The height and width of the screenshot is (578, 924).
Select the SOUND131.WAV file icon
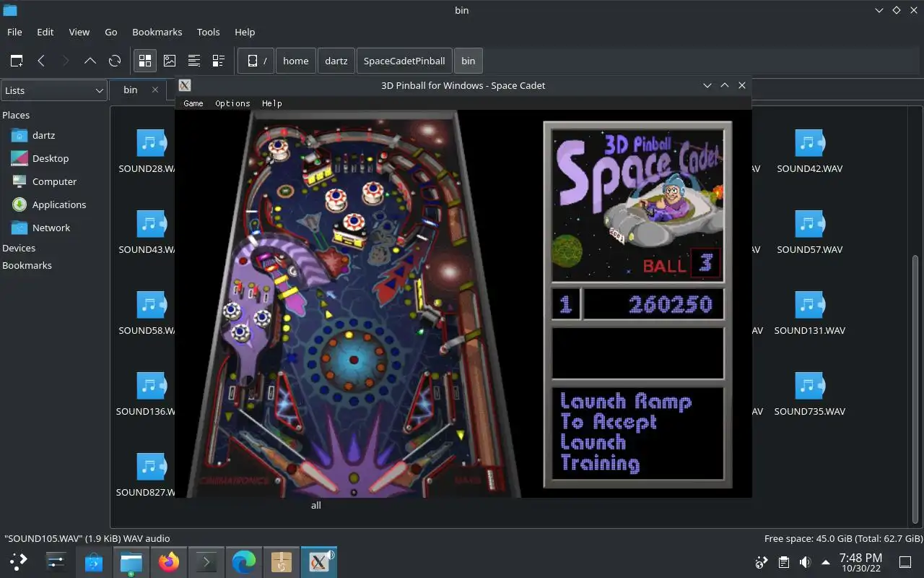point(809,305)
